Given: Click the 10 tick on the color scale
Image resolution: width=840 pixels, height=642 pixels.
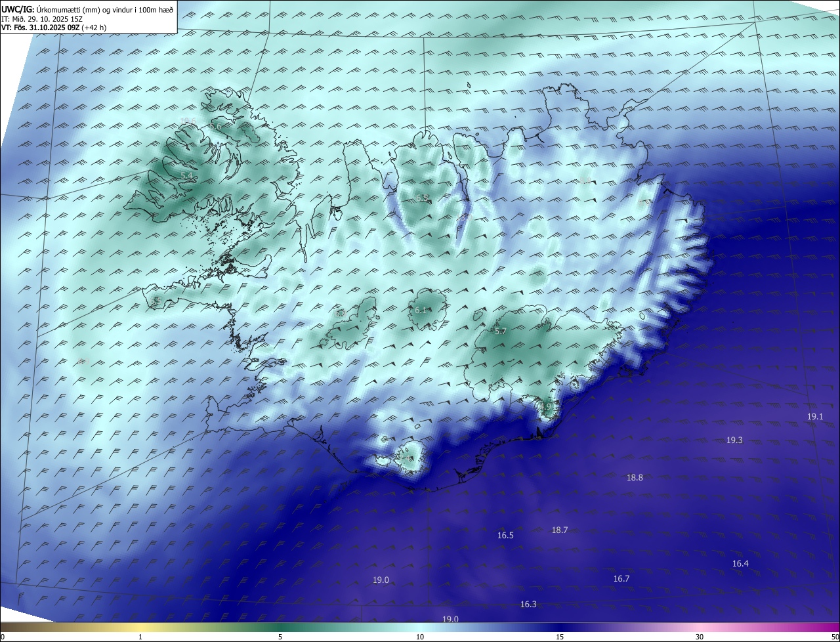Looking at the screenshot, I should pos(420,637).
